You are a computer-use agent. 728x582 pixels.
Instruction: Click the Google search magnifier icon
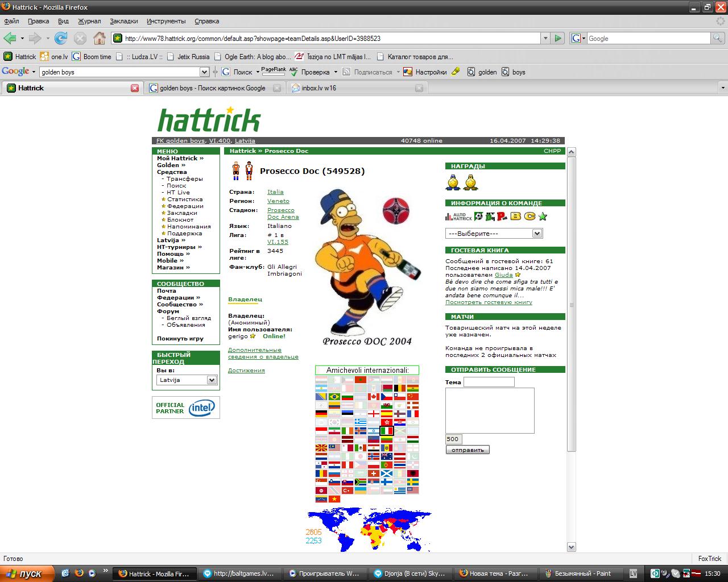[x=718, y=38]
